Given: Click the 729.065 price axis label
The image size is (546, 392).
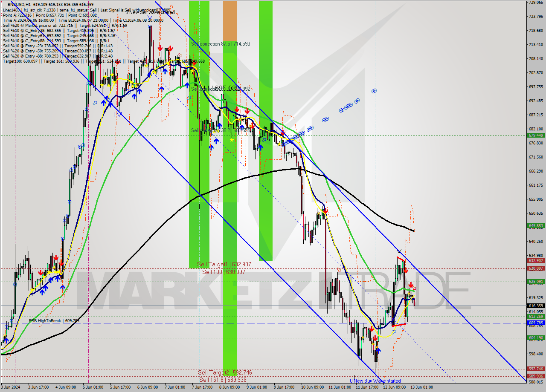Looking at the screenshot, I should (536, 2).
